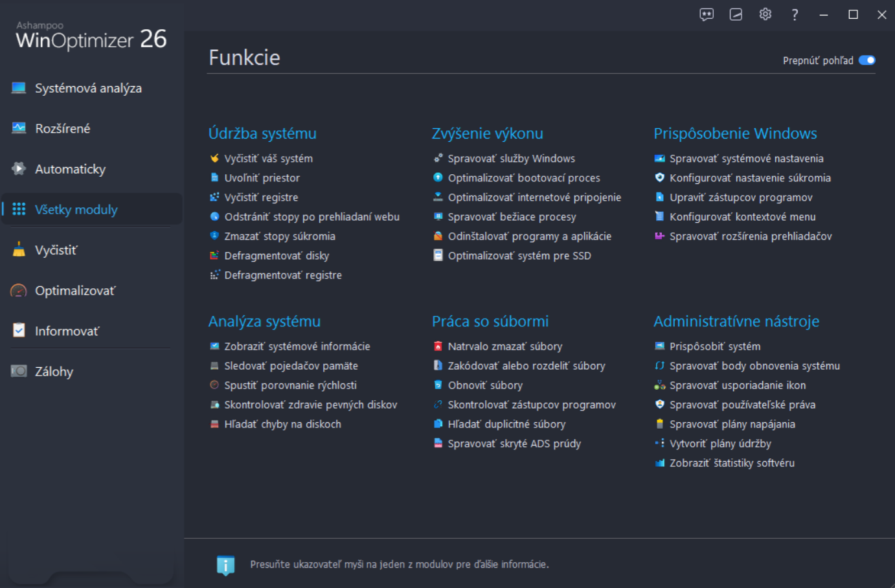This screenshot has width=895, height=588.
Task: Click the skin/theme icon in title bar
Action: (x=736, y=14)
